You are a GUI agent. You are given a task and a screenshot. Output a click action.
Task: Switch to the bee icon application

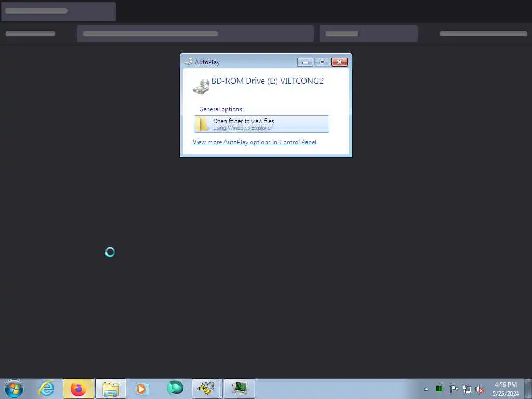point(206,389)
